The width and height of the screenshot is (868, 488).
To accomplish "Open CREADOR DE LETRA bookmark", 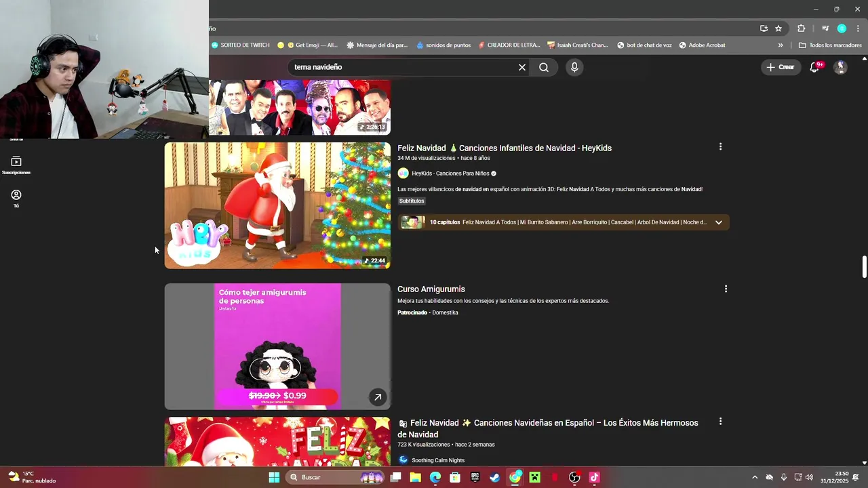I will 509,45.
